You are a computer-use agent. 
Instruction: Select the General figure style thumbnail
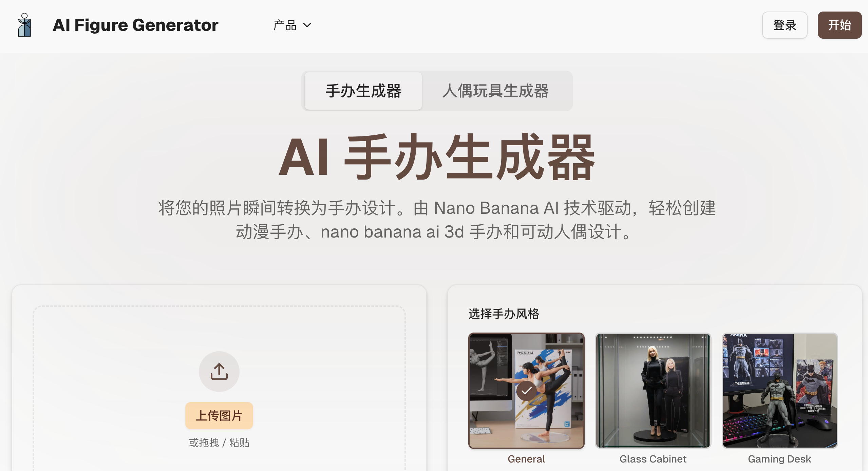point(526,391)
